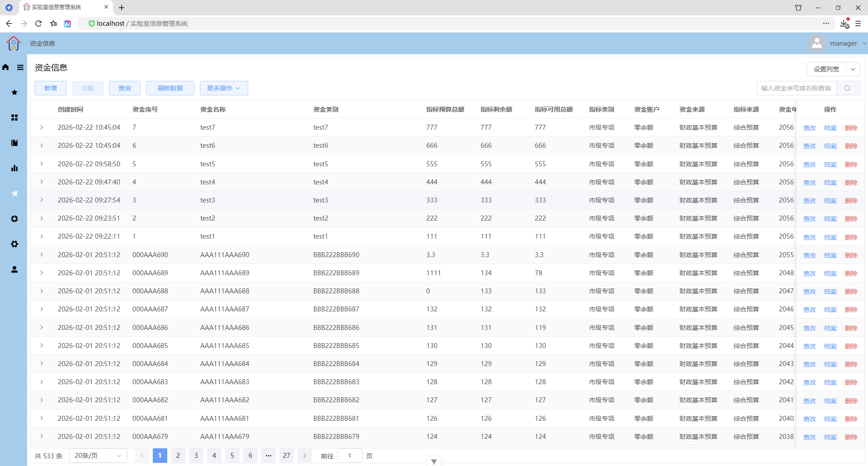This screenshot has height=466, width=868.
Task: Click the pagination ellipsis jump button
Action: (x=269, y=456)
